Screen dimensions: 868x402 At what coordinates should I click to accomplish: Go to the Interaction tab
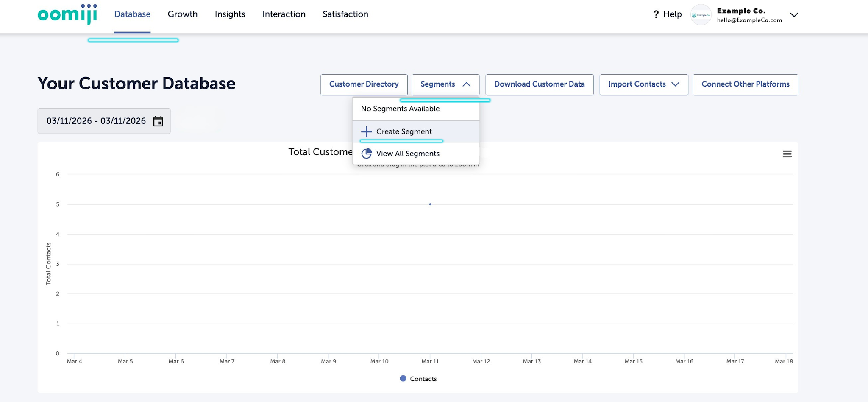[x=284, y=14]
